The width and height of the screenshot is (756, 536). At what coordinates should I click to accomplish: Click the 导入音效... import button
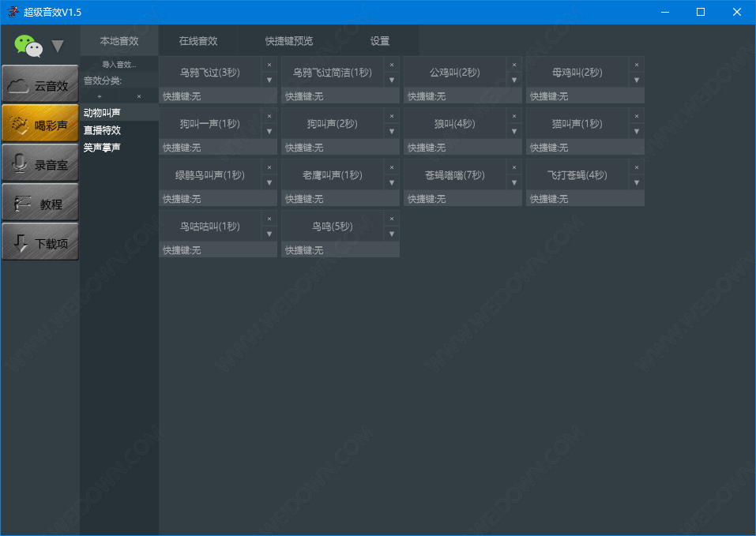(x=119, y=65)
